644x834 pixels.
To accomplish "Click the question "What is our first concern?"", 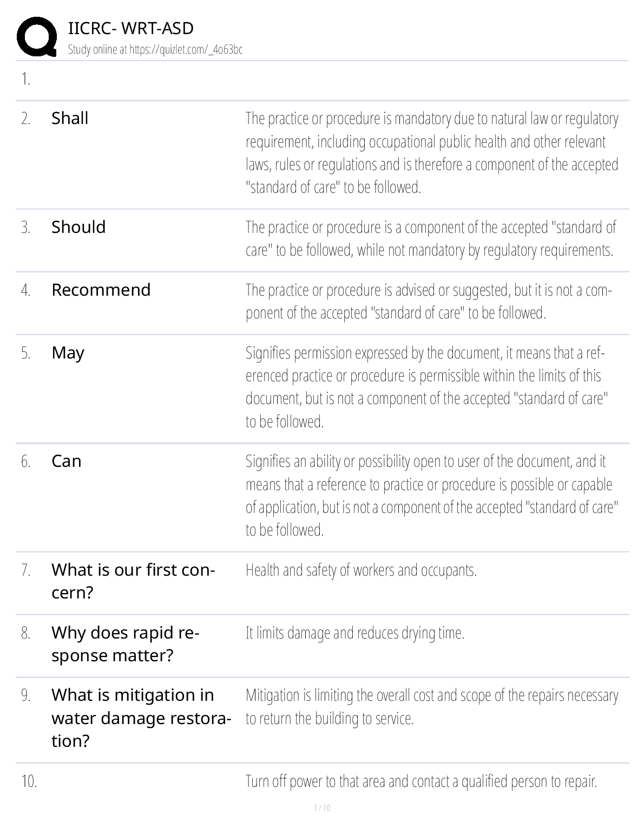I will tap(133, 581).
